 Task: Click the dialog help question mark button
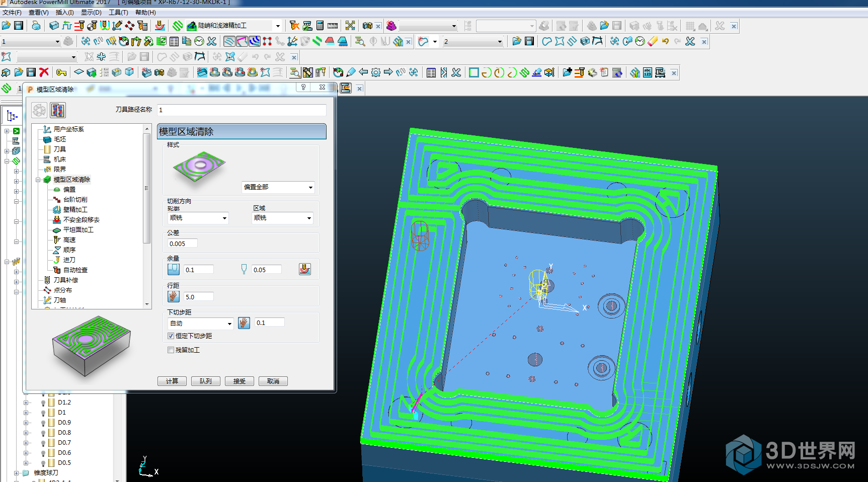(x=303, y=87)
